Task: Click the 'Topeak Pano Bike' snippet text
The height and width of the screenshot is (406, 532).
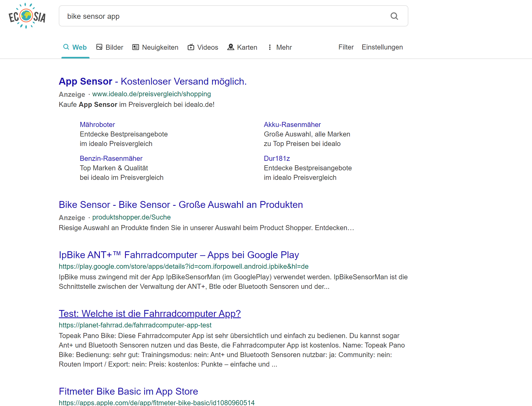Action: click(232, 350)
